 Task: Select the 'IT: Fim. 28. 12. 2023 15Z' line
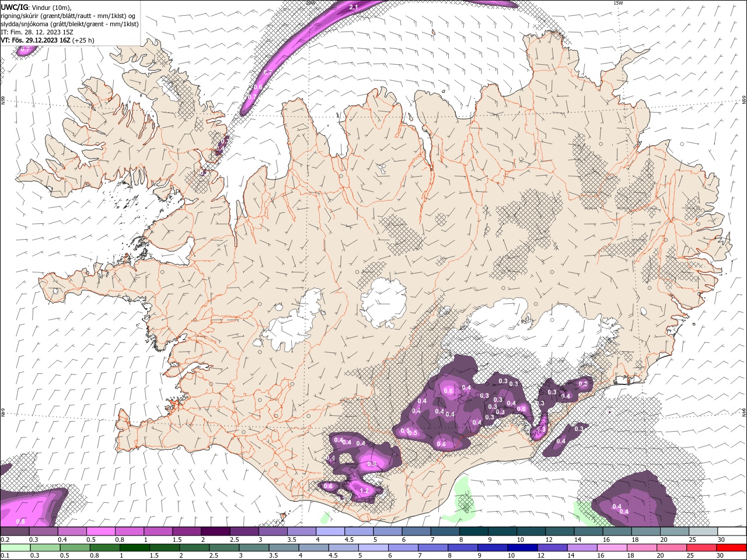click(37, 32)
